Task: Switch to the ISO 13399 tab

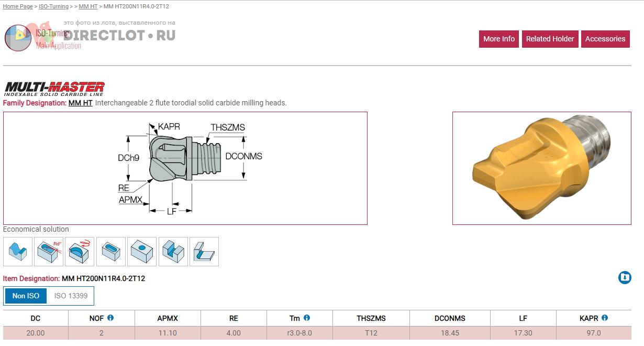Action: (70, 296)
